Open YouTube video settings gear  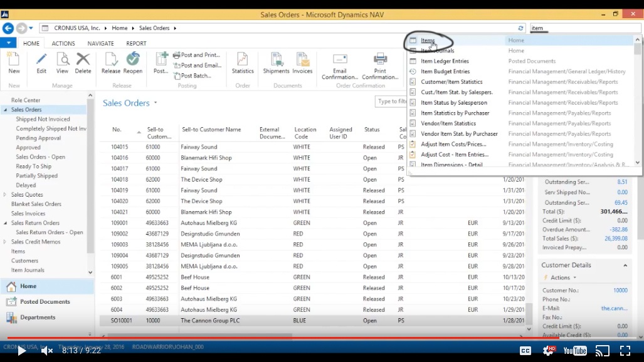(x=549, y=351)
